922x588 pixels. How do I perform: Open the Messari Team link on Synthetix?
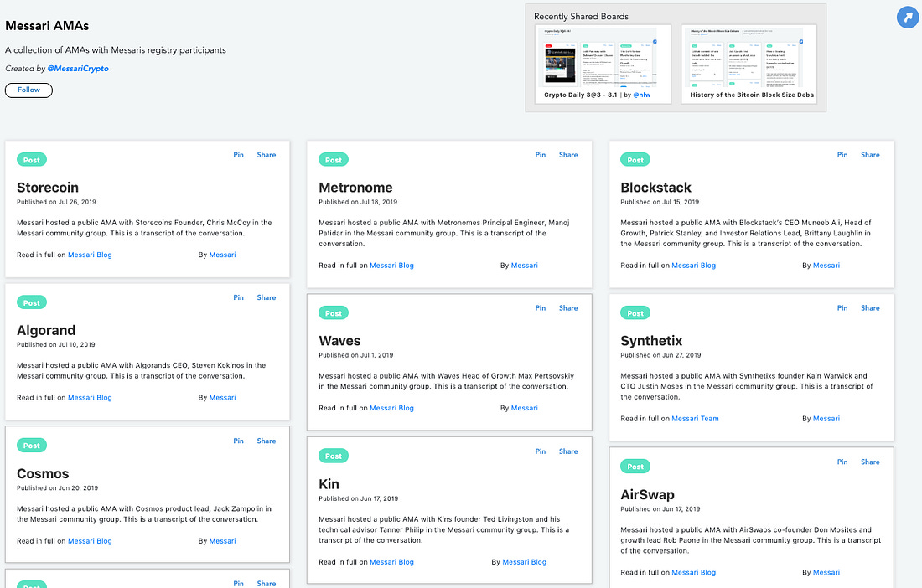click(x=695, y=419)
